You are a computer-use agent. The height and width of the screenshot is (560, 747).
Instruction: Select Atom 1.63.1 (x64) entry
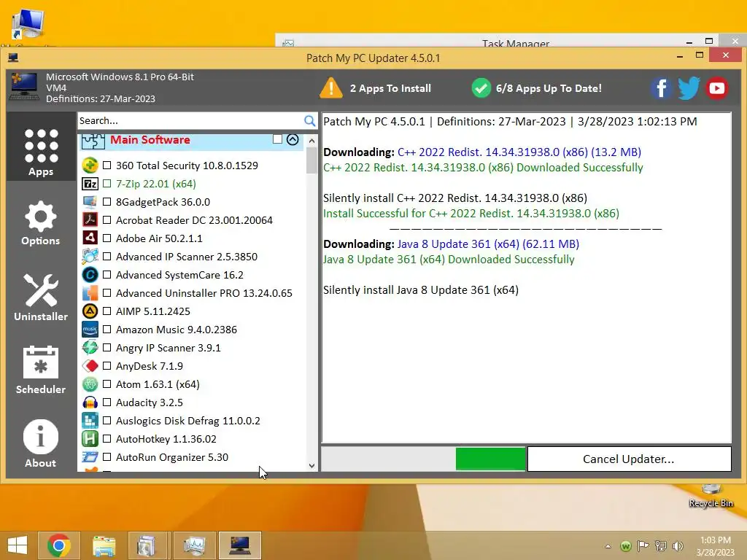pos(158,384)
